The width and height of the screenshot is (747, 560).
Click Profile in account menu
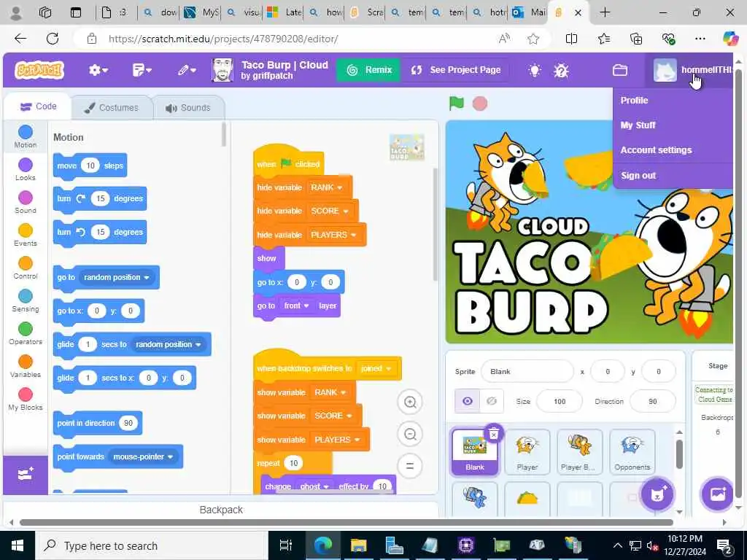(634, 101)
